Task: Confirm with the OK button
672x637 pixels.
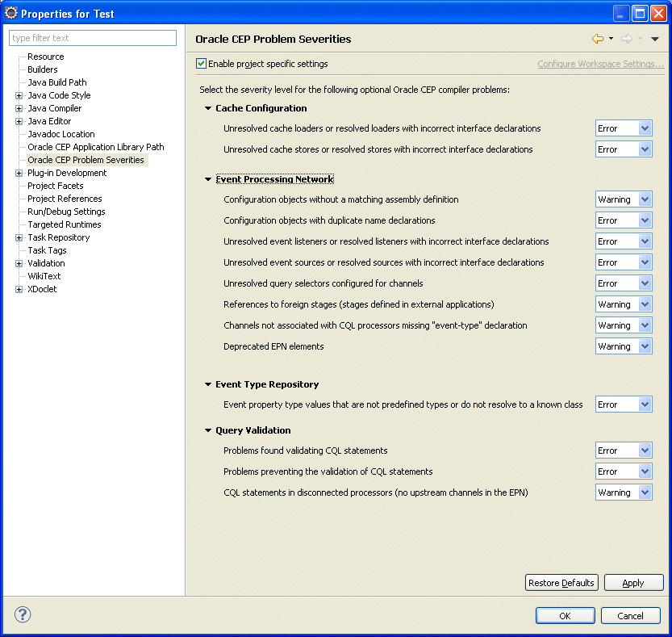Action: click(x=566, y=615)
